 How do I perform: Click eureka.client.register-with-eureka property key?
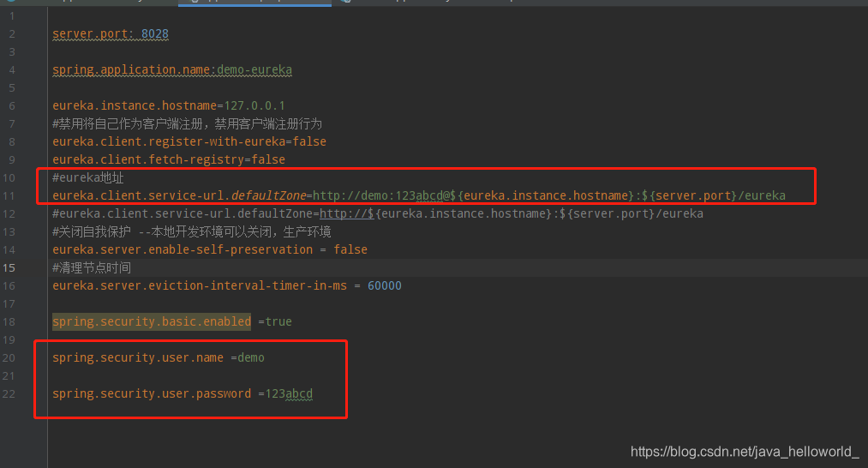click(169, 141)
